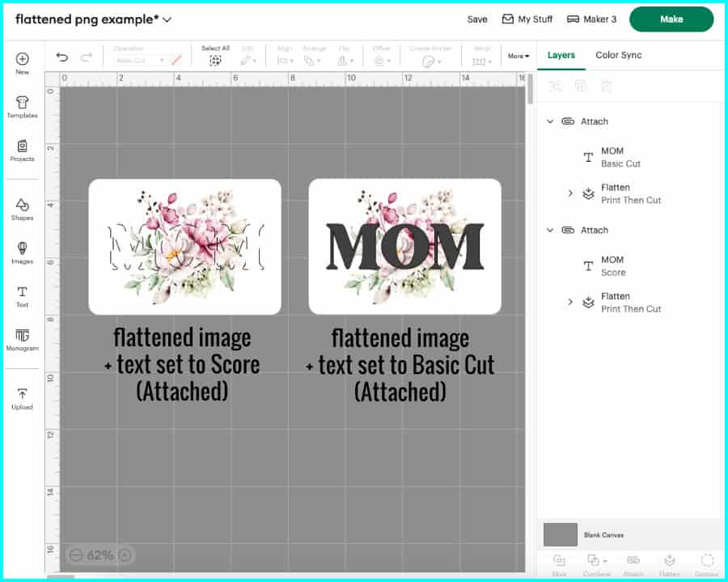Click Select All in toolbar
This screenshot has height=582, width=728.
pyautogui.click(x=215, y=55)
